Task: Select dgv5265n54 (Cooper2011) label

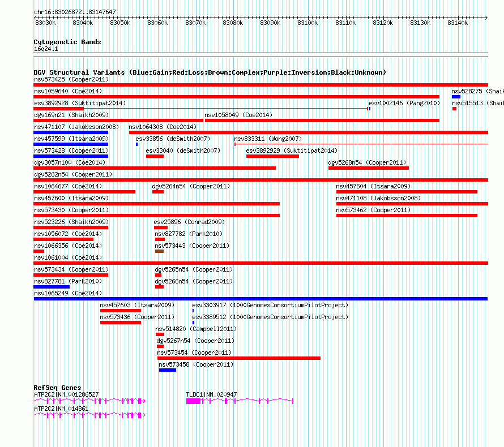Action: 194,269
